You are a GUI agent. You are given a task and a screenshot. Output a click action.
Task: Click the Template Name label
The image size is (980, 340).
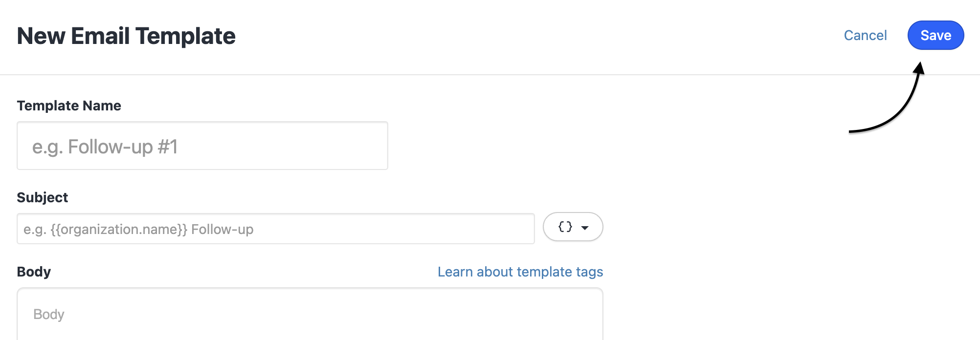point(69,105)
